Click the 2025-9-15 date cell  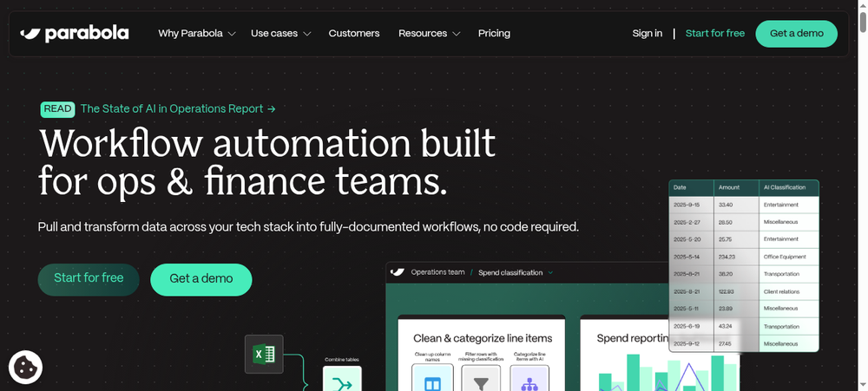[692, 205]
